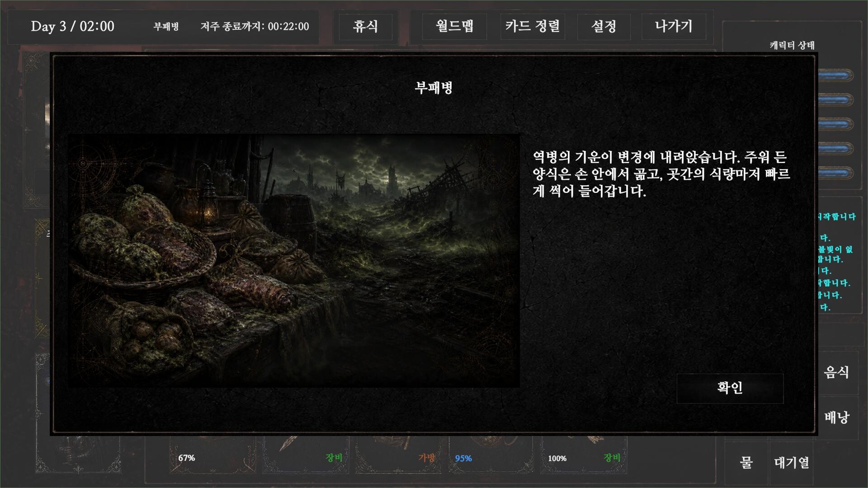Switch to the 배낭 backpack tab
This screenshot has height=488, width=868.
(836, 418)
